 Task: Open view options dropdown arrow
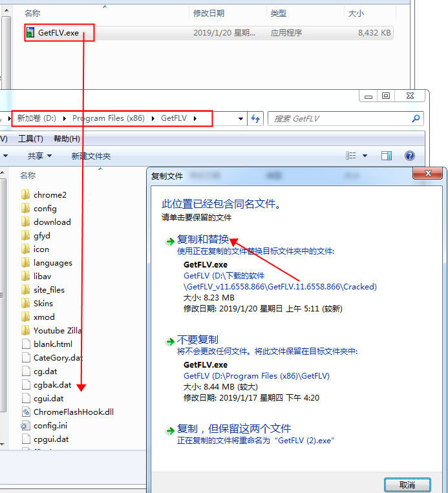365,156
